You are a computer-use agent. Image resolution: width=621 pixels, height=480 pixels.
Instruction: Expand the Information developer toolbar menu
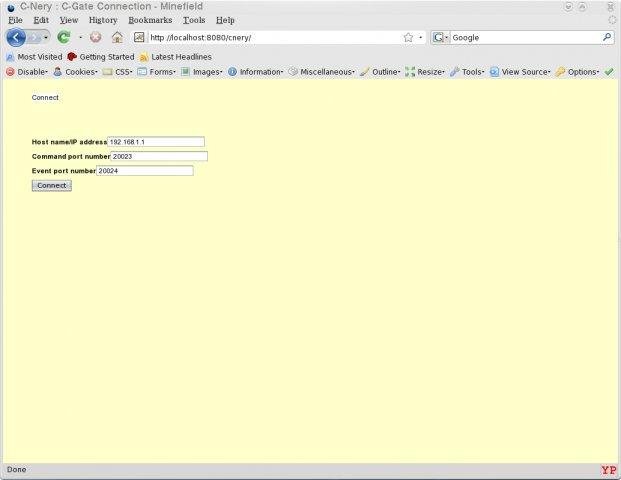[x=255, y=72]
